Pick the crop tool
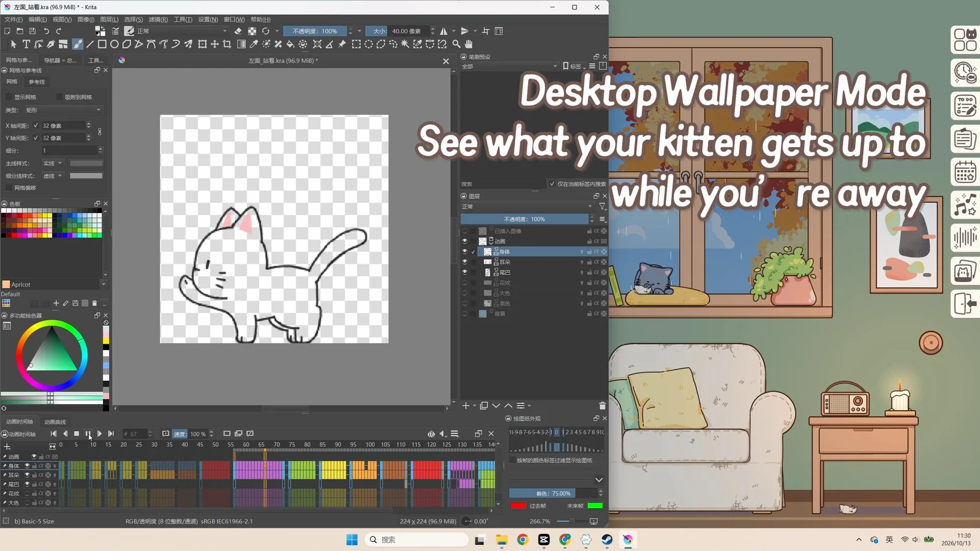Viewport: 980px width, 551px height. pos(227,44)
